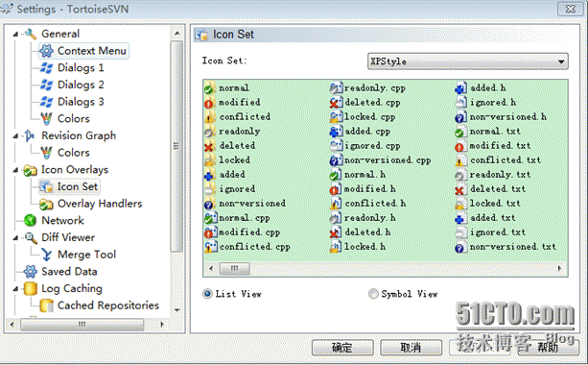Click the tree horizontal scroll right arrow

pos(162,325)
